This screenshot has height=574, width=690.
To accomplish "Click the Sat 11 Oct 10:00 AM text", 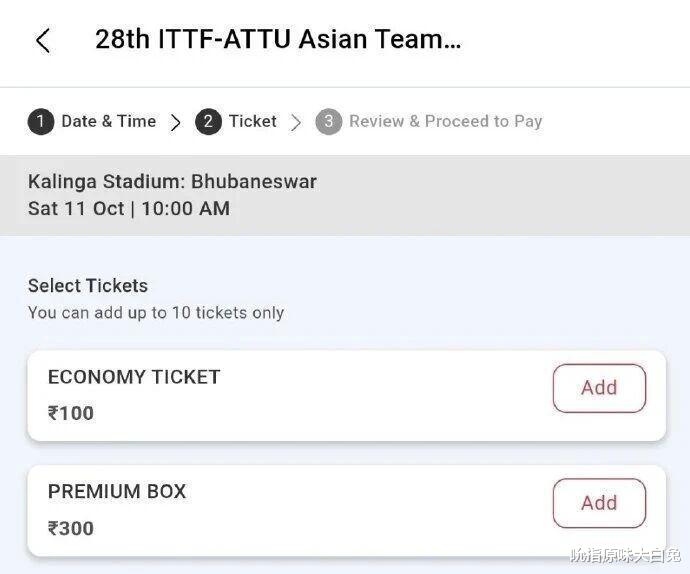I will point(129,208).
